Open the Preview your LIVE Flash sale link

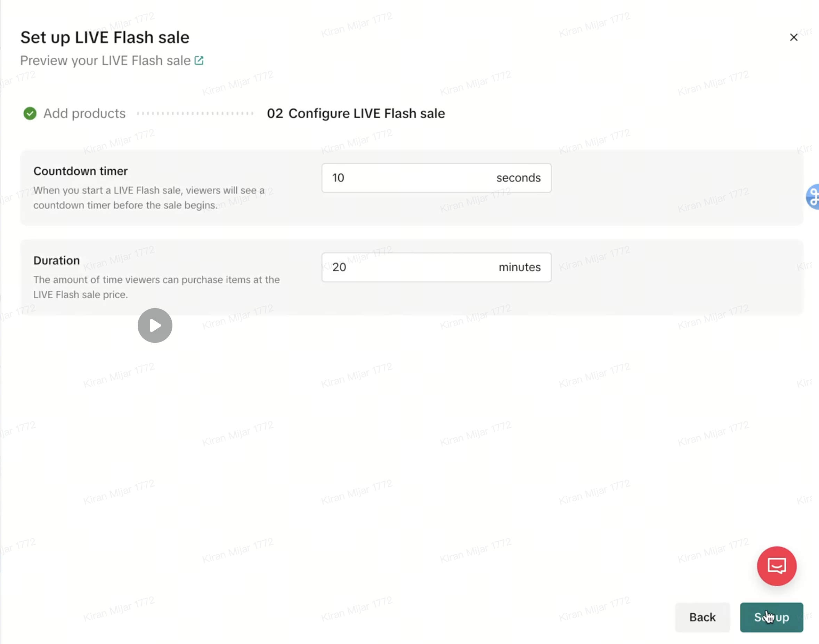click(x=106, y=60)
